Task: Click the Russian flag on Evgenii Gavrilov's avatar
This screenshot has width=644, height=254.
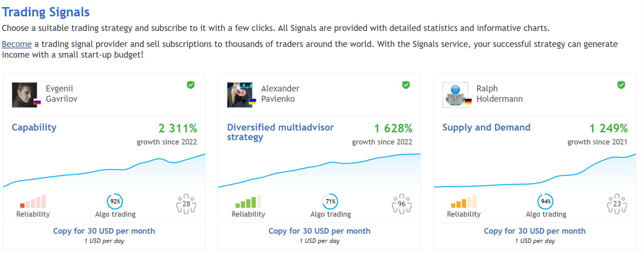Action: pos(37,101)
